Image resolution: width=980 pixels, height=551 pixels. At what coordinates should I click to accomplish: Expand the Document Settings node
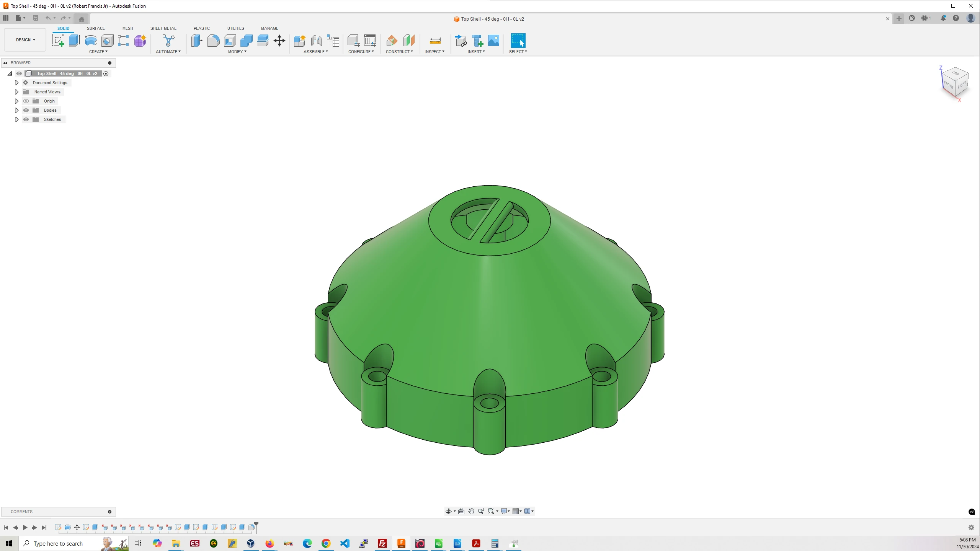pyautogui.click(x=16, y=83)
